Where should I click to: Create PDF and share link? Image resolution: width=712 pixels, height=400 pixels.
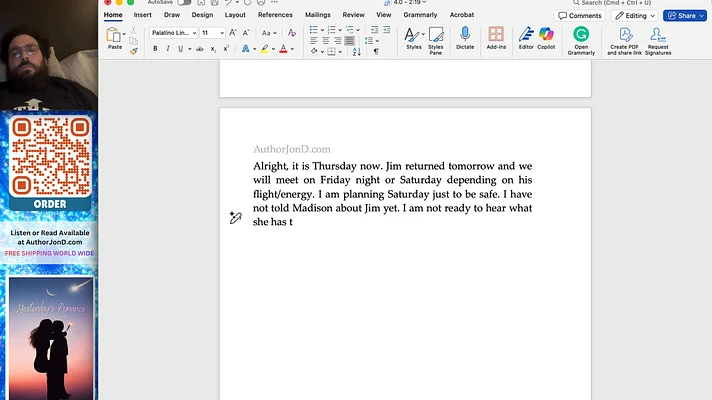624,40
